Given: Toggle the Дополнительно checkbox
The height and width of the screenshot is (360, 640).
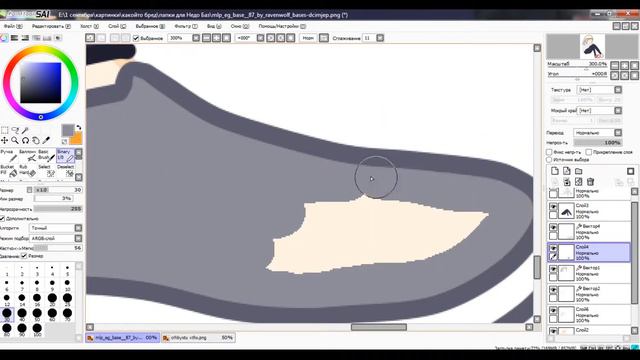Looking at the screenshot, I should (x=2, y=219).
